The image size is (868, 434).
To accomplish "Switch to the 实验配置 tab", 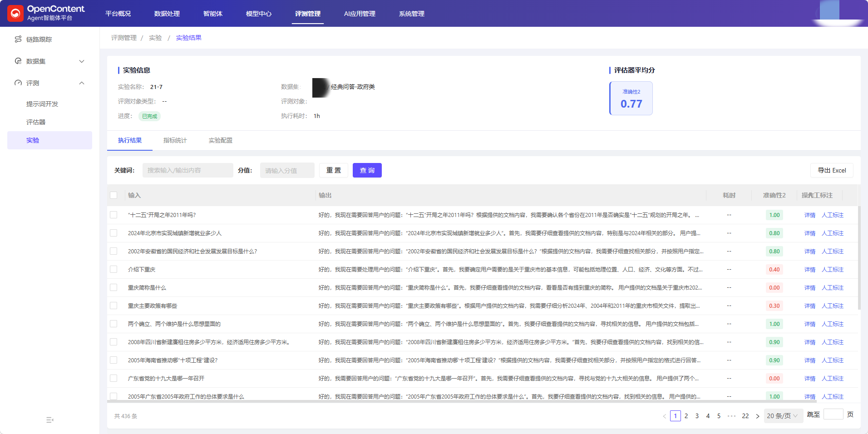I will pyautogui.click(x=221, y=140).
